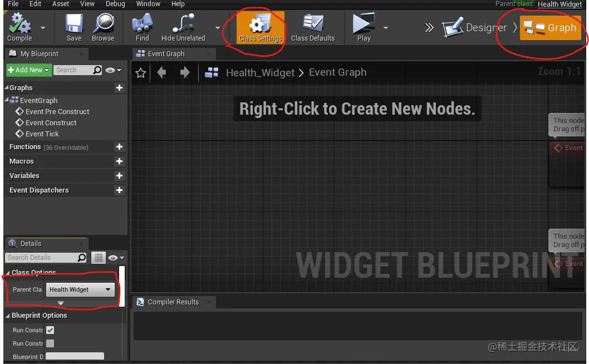Add a new graph with plus
This screenshot has width=589, height=364.
pos(119,87)
